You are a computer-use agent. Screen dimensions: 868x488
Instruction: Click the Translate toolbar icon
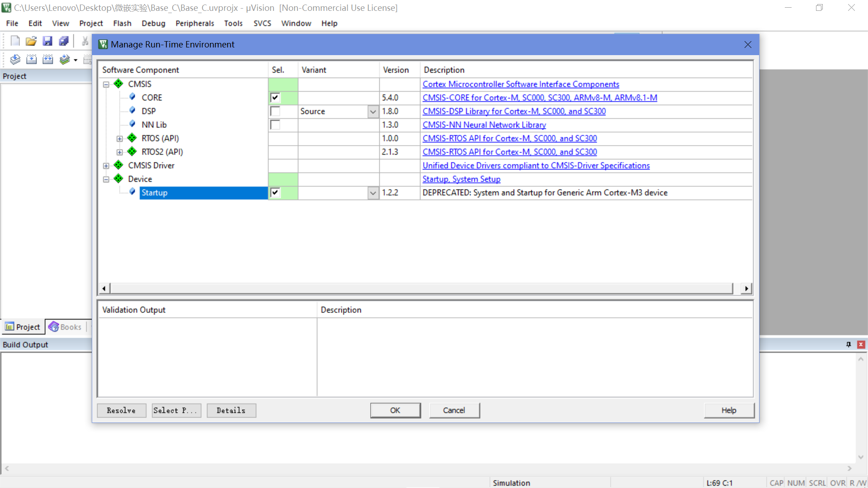click(x=15, y=59)
